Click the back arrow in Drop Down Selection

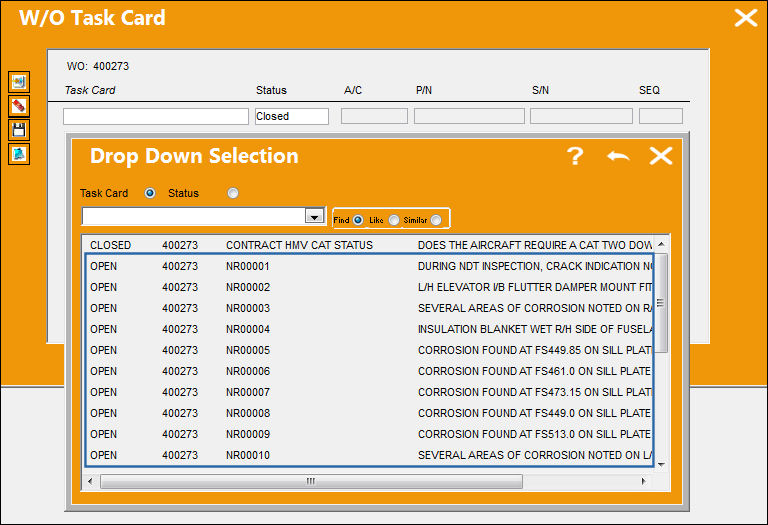tap(618, 156)
